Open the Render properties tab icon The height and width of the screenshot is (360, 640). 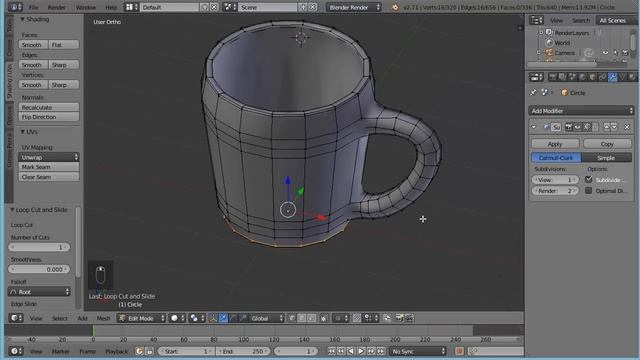point(552,77)
